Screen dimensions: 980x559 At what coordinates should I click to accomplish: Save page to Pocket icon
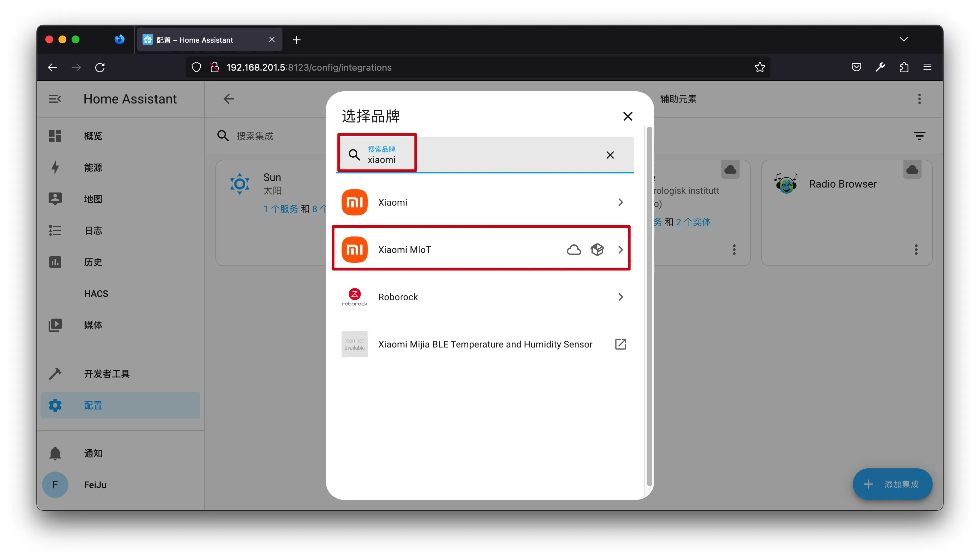pos(856,67)
